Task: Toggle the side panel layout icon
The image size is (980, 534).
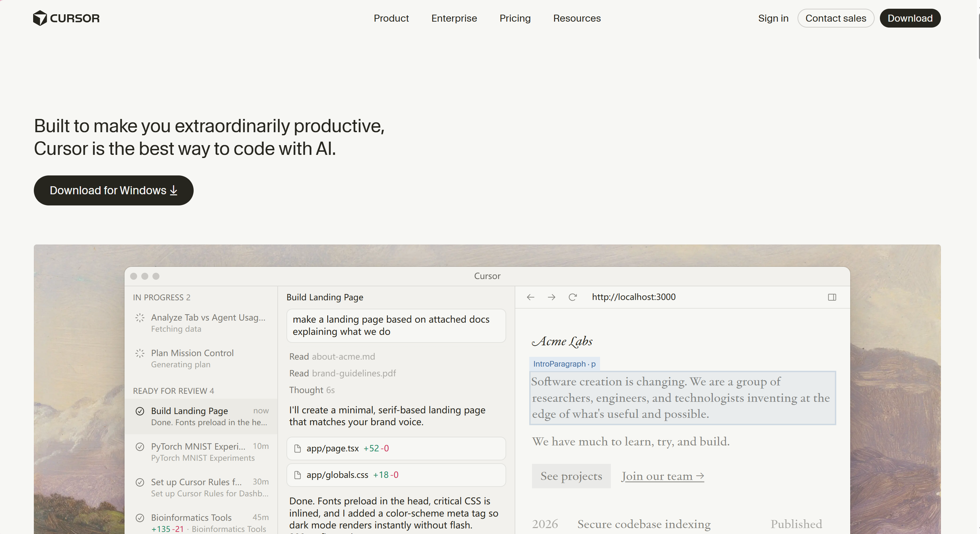Action: click(x=832, y=297)
